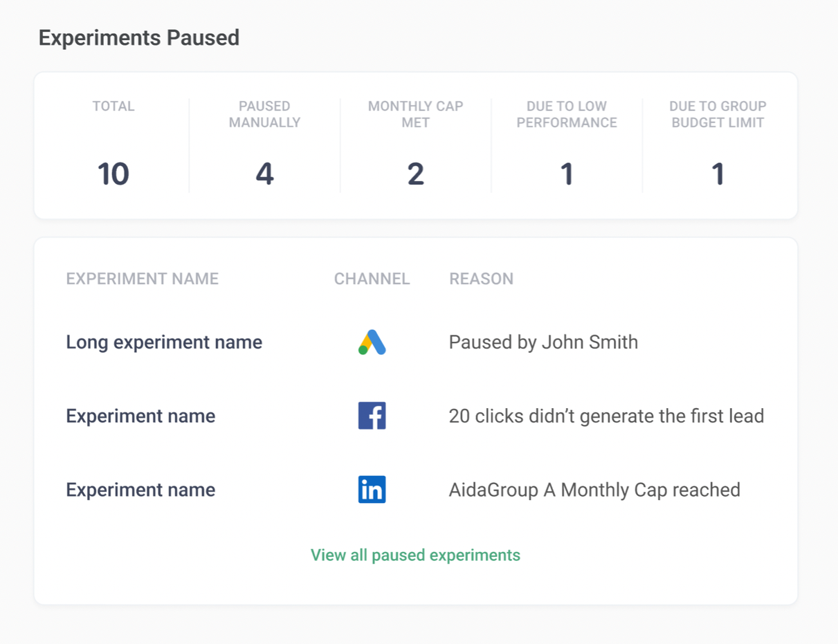Image resolution: width=838 pixels, height=644 pixels.
Task: Select the Monthly Cap Met count of 2
Action: click(x=415, y=174)
